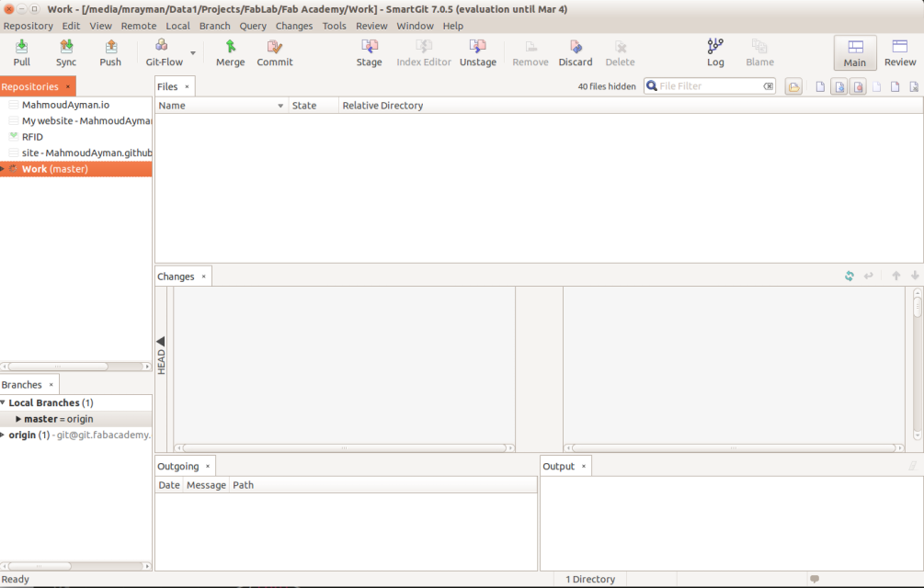Open the Tools menu

pyautogui.click(x=334, y=26)
